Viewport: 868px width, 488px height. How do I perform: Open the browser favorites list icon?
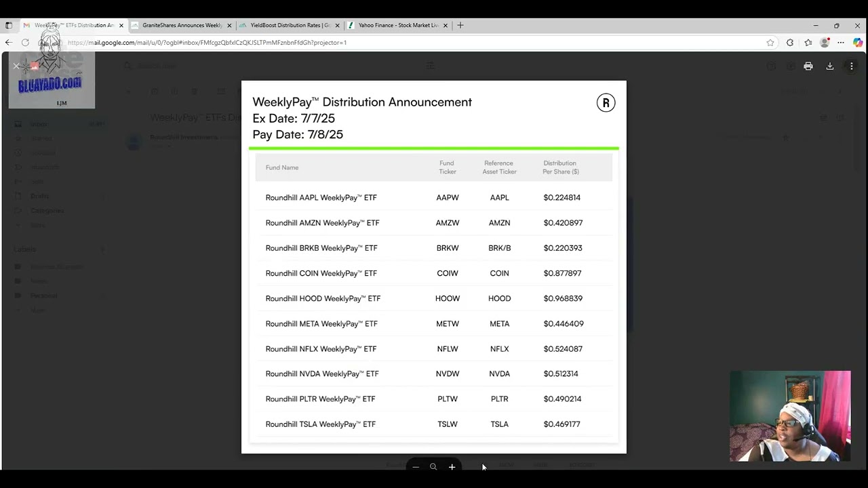(x=808, y=43)
